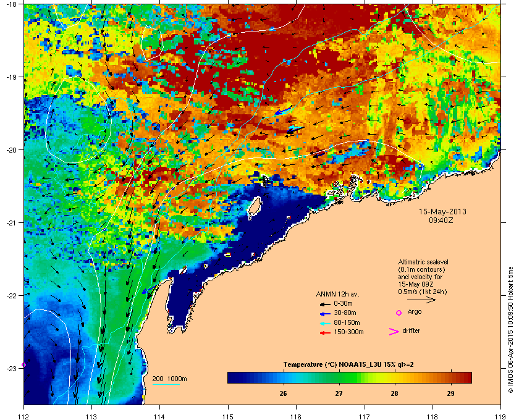Click the cyan 80-150m arrow legend icon

[x=325, y=323]
